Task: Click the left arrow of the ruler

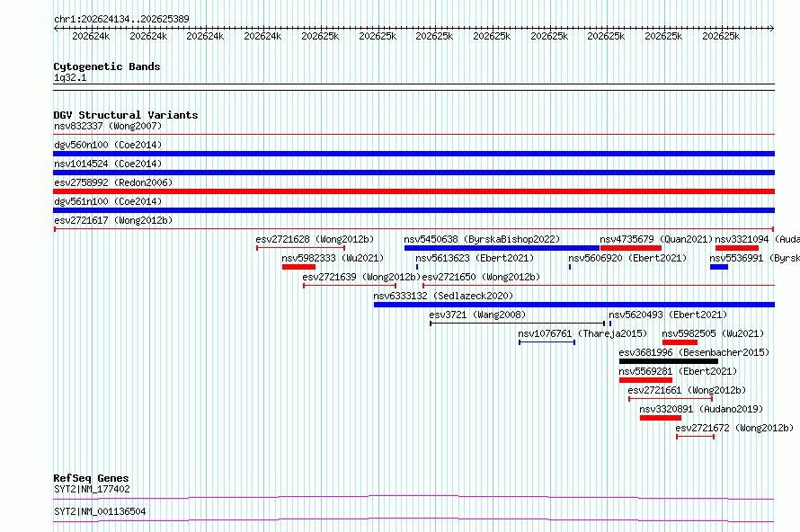Action: pos(56,29)
